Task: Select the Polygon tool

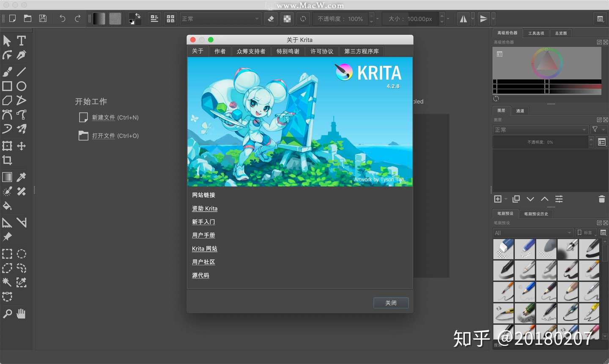Action: [x=7, y=100]
